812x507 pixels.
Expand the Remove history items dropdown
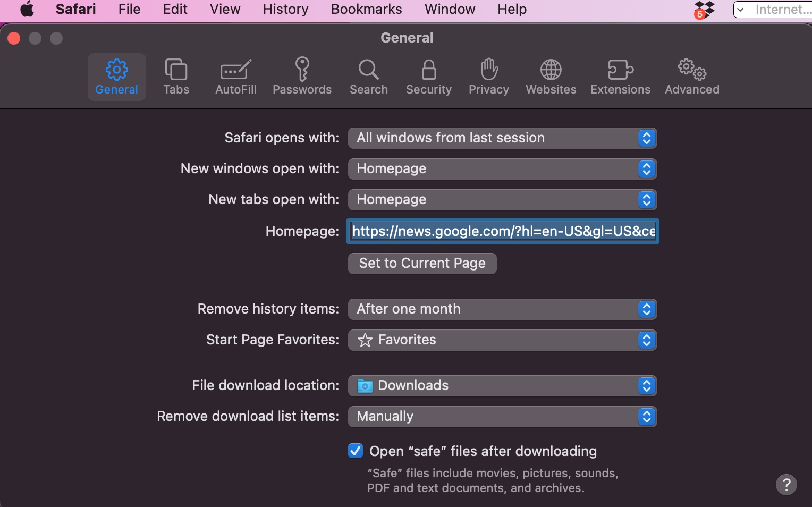pyautogui.click(x=502, y=309)
